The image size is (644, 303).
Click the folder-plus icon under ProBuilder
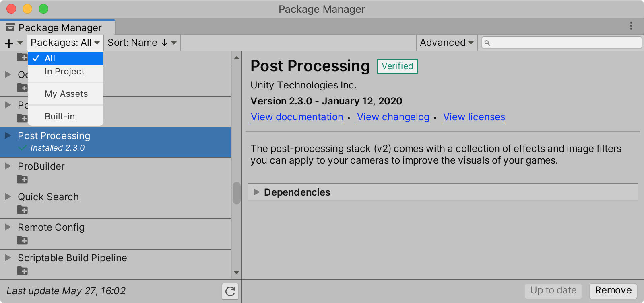[23, 179]
